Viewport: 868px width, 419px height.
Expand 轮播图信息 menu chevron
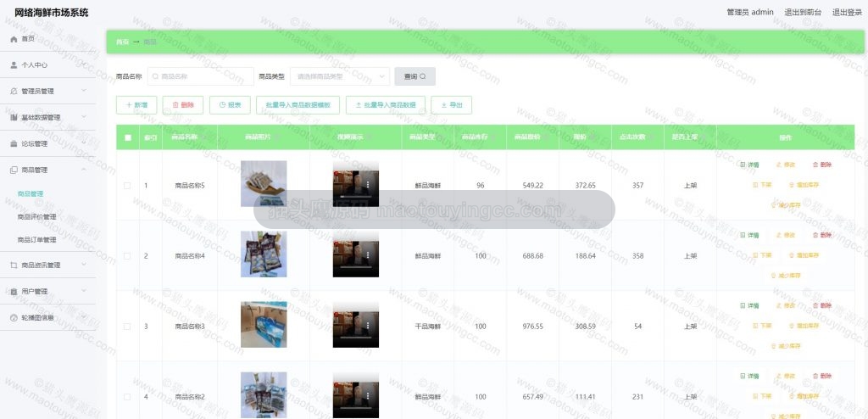(x=84, y=317)
